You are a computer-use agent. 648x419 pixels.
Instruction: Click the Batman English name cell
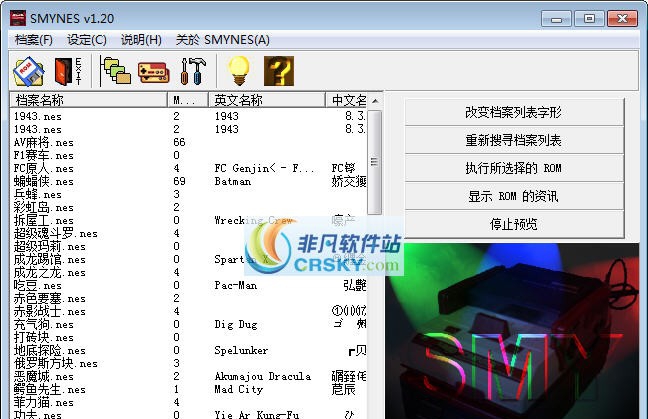pos(233,181)
